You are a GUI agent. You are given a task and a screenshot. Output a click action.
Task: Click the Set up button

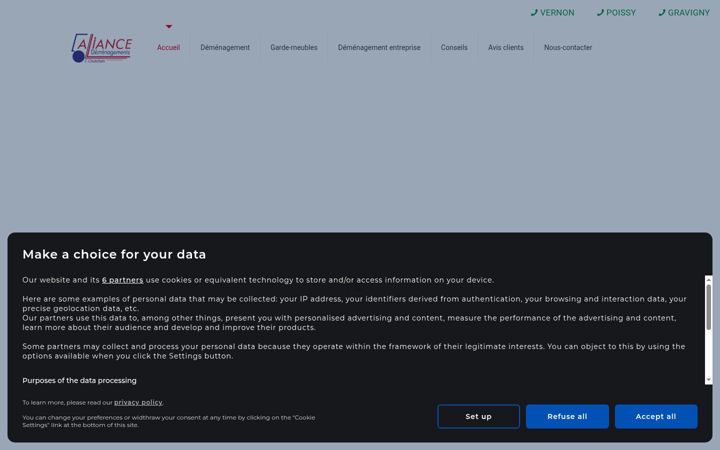coord(478,416)
